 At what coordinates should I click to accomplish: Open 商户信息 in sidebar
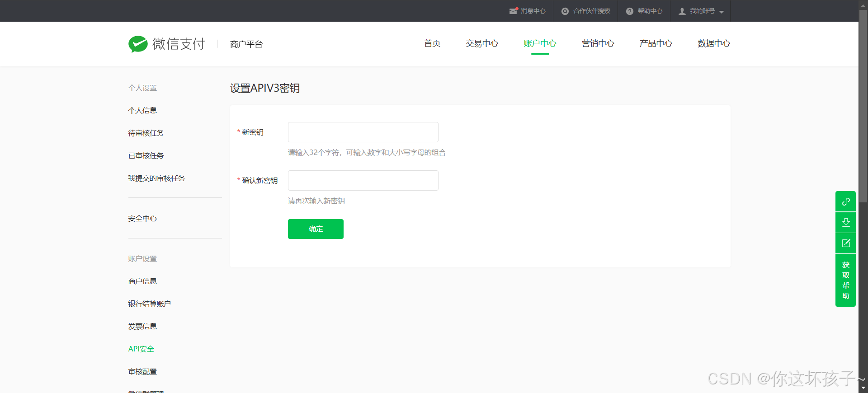coord(142,281)
